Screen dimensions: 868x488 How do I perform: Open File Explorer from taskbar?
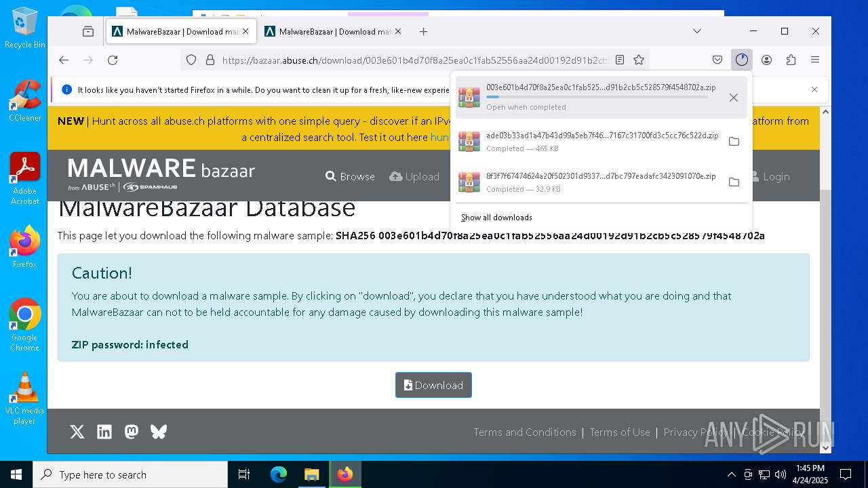(311, 474)
